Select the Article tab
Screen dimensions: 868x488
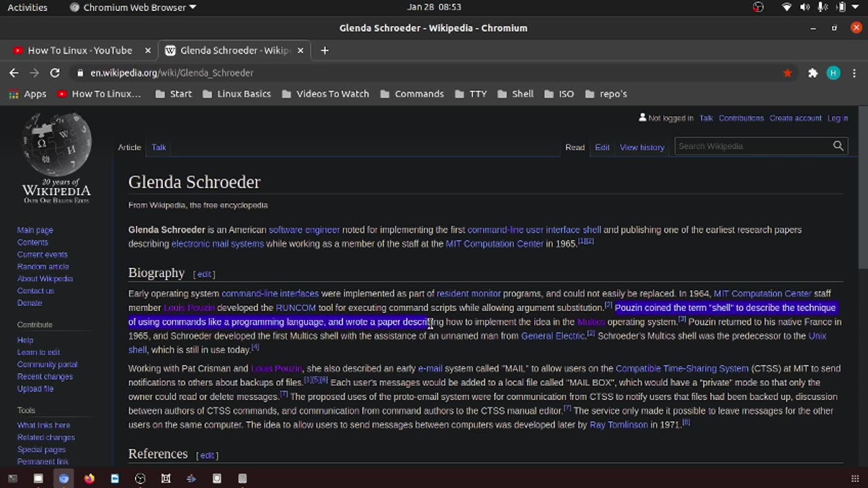(130, 147)
